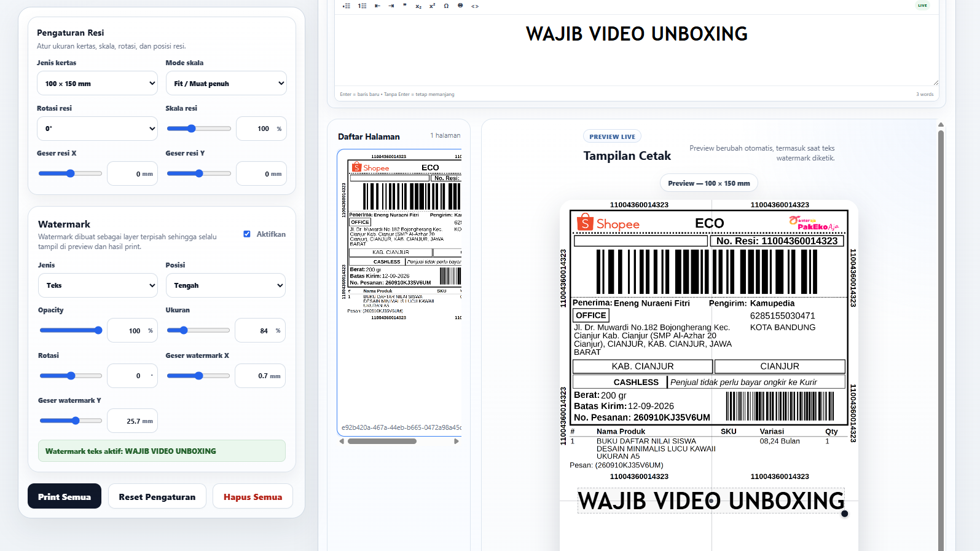Apply blockquote formatting via quote icon

(405, 6)
